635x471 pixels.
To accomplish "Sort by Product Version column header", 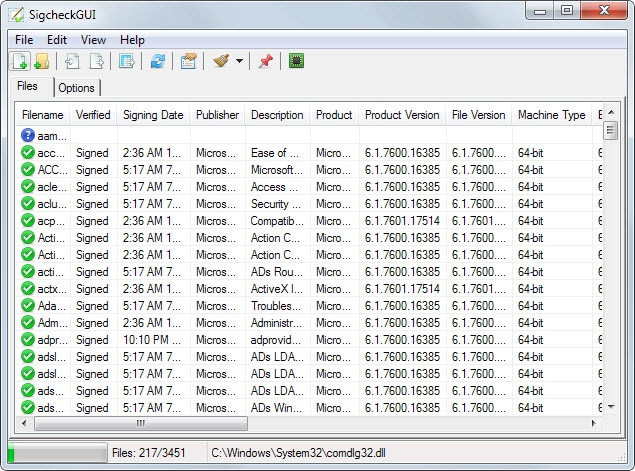I will [x=402, y=115].
